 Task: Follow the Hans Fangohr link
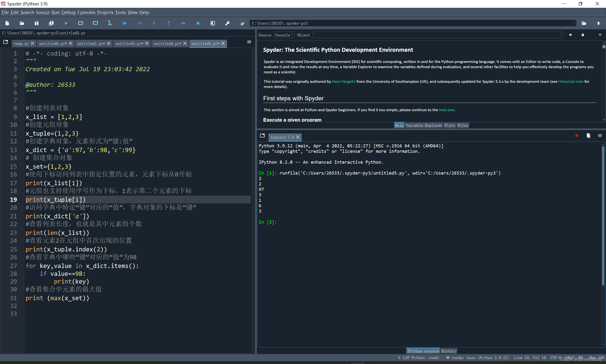click(x=343, y=81)
